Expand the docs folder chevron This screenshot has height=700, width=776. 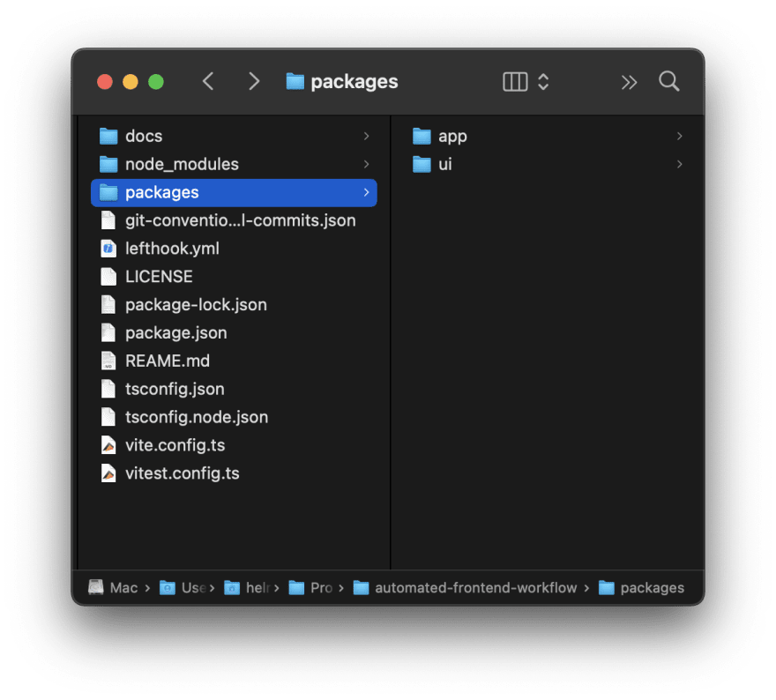click(x=366, y=136)
